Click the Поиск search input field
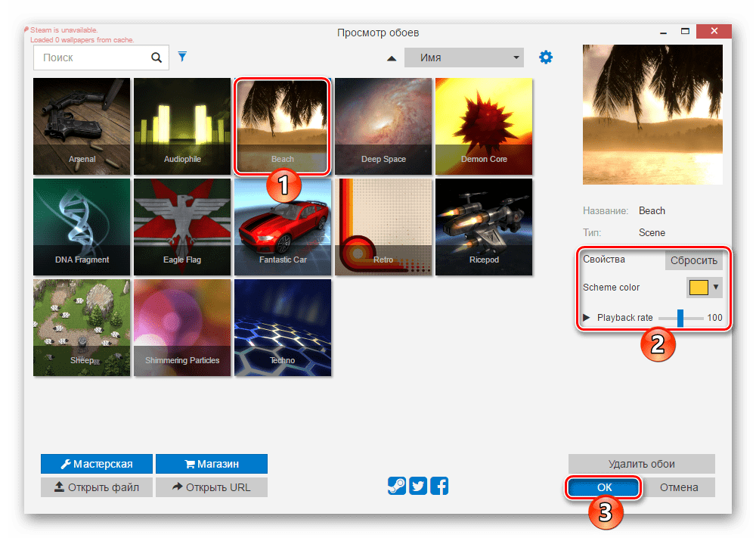Image resolution: width=756 pixels, height=538 pixels. (91, 58)
